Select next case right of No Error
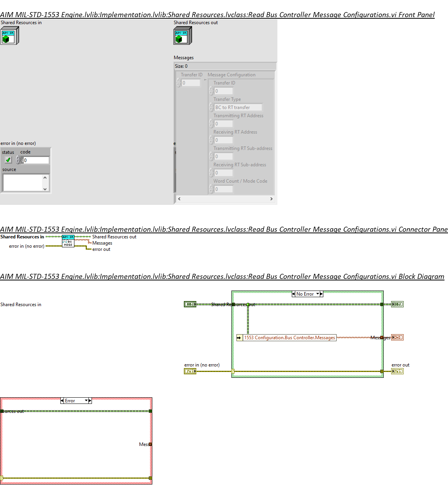This screenshot has width=448, height=504. pyautogui.click(x=321, y=294)
